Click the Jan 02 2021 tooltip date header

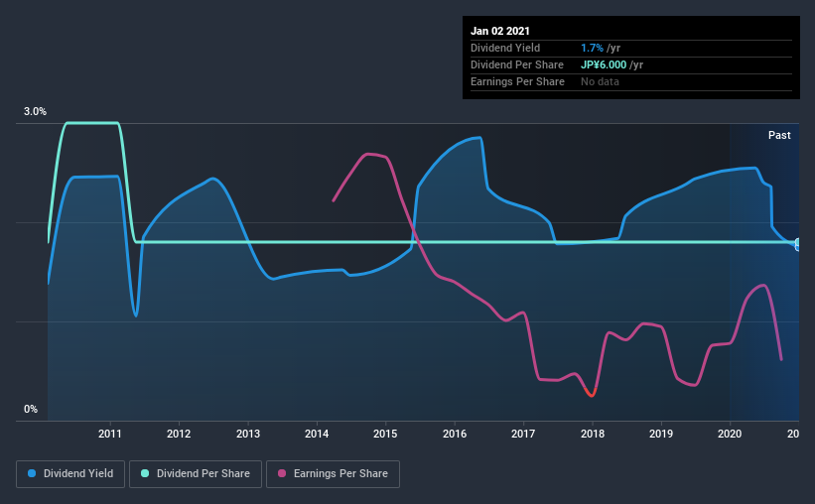[x=500, y=31]
